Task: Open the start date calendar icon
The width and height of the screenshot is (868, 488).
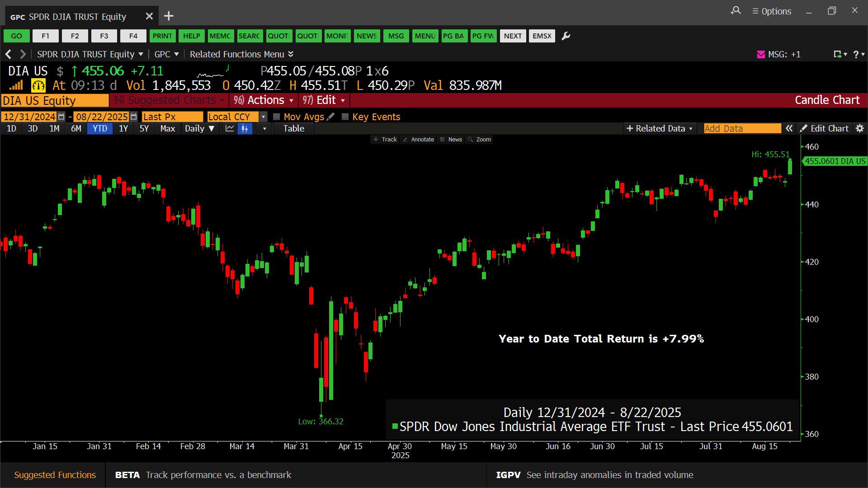Action: point(61,117)
